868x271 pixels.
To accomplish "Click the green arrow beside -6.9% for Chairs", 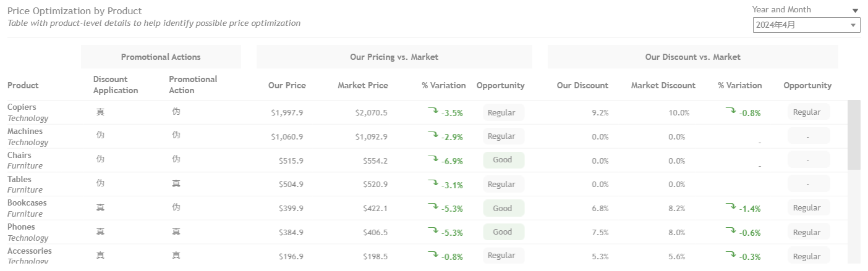I will [x=433, y=159].
